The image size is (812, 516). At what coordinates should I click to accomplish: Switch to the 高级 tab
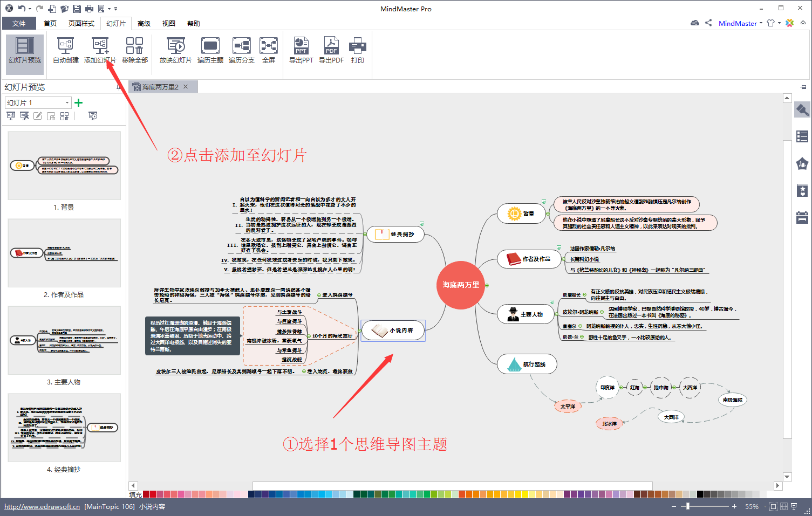144,23
